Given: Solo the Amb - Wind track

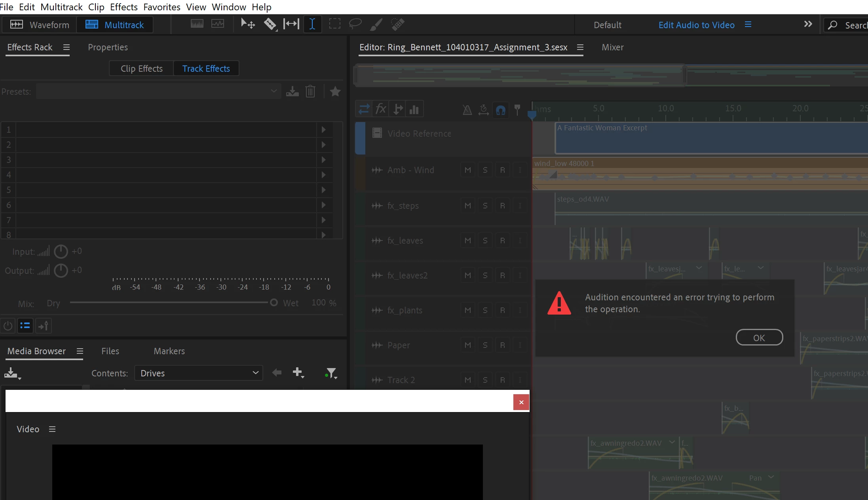Looking at the screenshot, I should click(485, 170).
